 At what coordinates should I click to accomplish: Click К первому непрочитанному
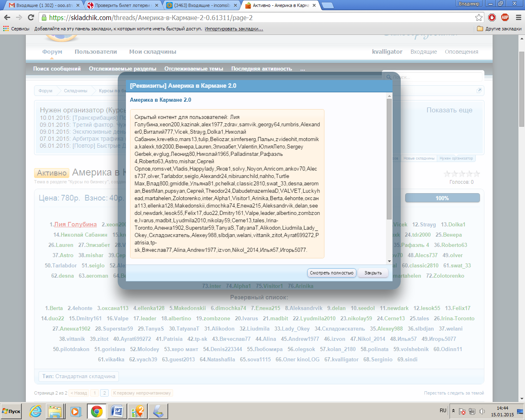coord(142,393)
